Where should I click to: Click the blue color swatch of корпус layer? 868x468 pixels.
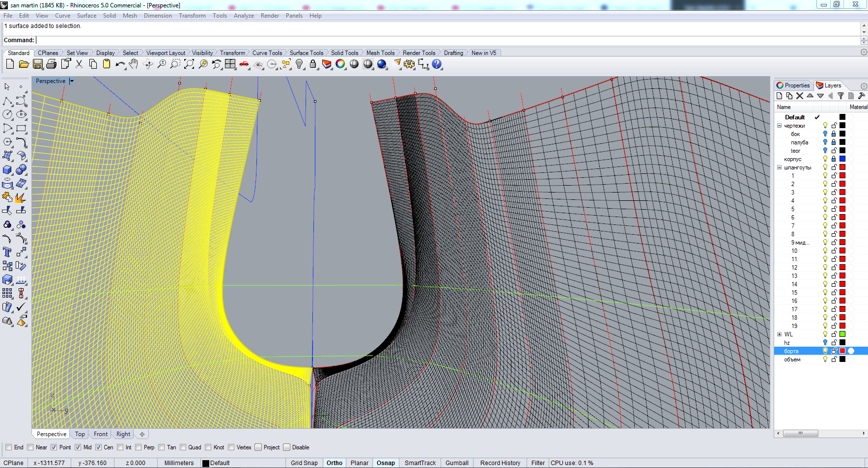click(x=842, y=159)
